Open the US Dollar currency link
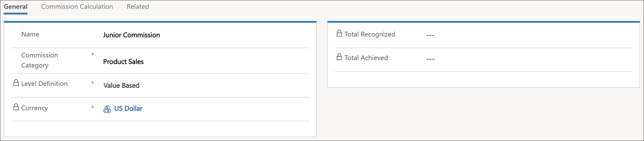The image size is (644, 141). (x=128, y=108)
